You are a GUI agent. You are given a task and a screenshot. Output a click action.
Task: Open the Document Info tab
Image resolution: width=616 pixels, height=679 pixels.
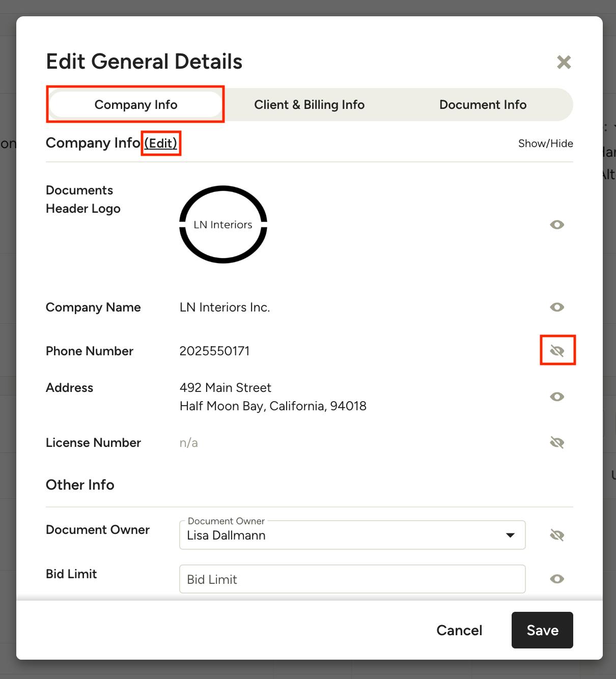point(483,104)
